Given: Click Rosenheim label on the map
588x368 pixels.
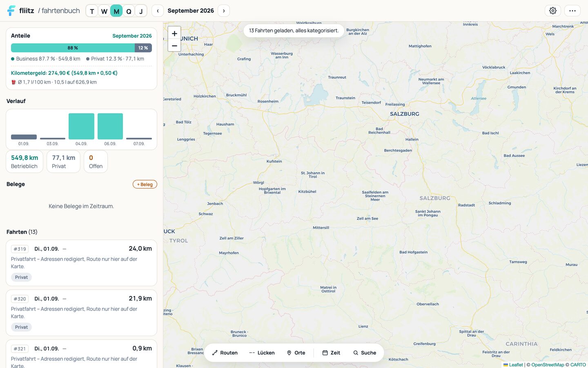Looking at the screenshot, I should point(268,101).
